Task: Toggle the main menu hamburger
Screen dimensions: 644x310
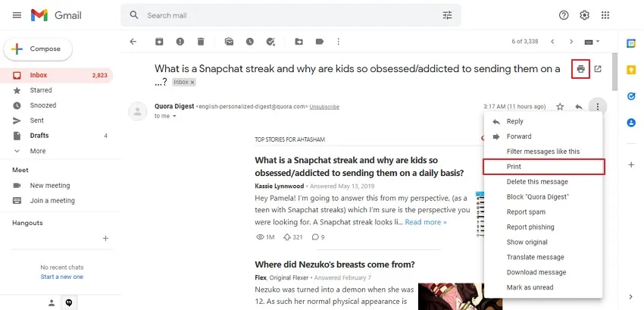Action: pos(17,15)
